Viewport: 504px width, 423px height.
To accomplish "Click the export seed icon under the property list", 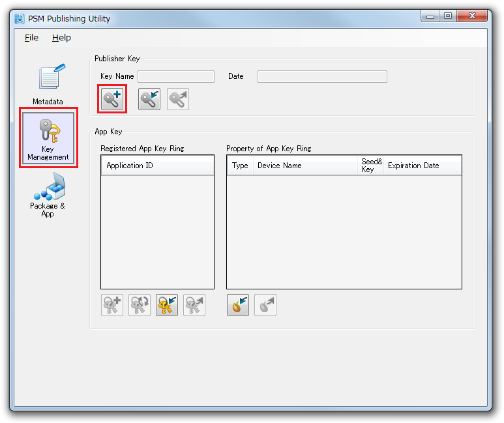I will [x=265, y=305].
